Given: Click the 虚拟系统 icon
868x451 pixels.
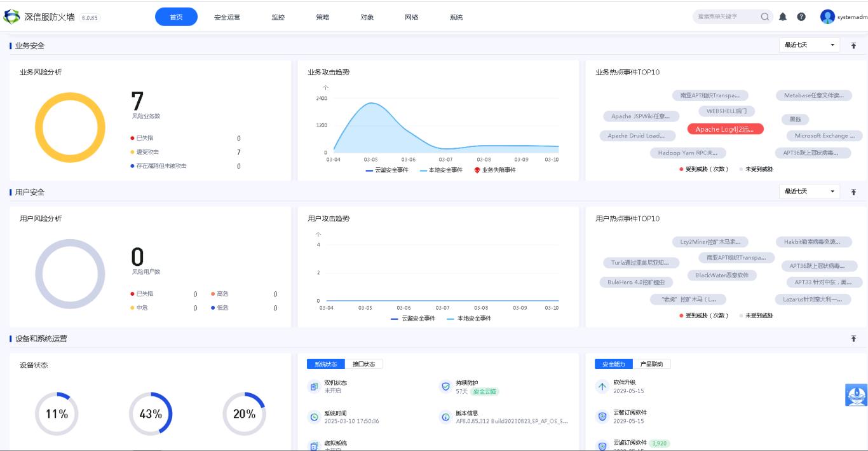Looking at the screenshot, I should [314, 447].
